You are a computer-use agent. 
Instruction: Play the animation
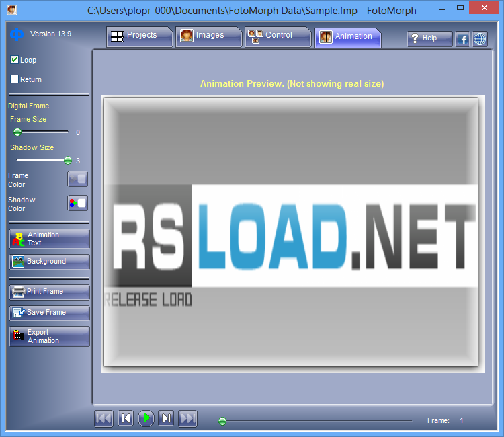tap(146, 418)
